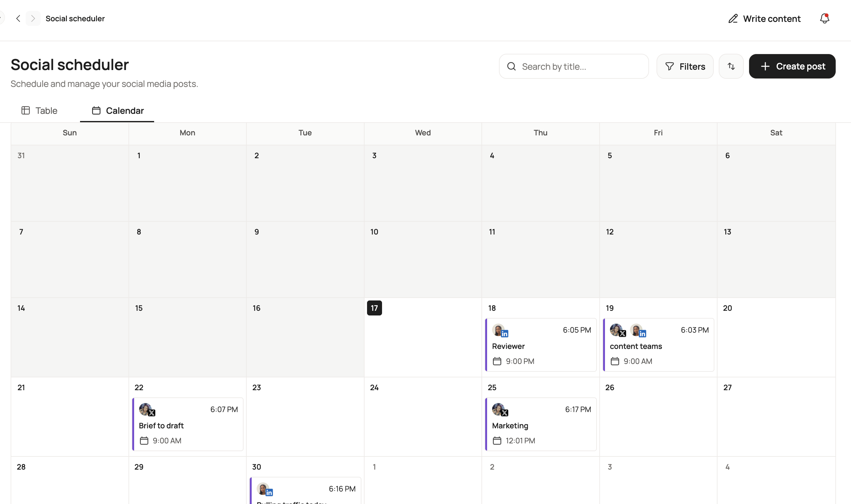
Task: Click the Wed column header
Action: [423, 133]
